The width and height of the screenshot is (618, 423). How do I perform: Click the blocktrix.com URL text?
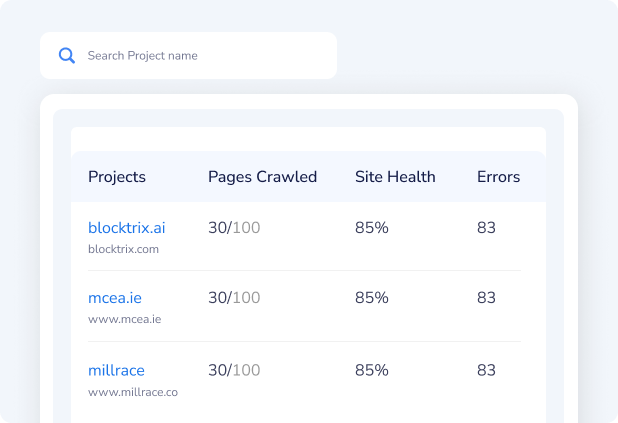pyautogui.click(x=123, y=249)
